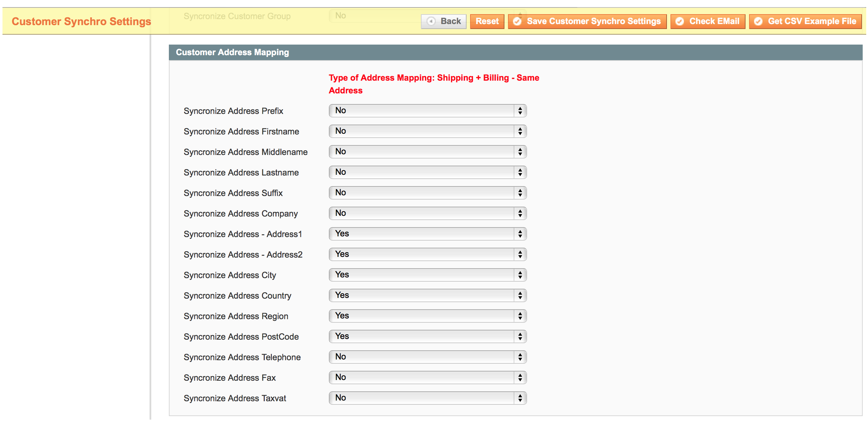Click the Reset button
Screen dimensions: 868x426
(487, 22)
